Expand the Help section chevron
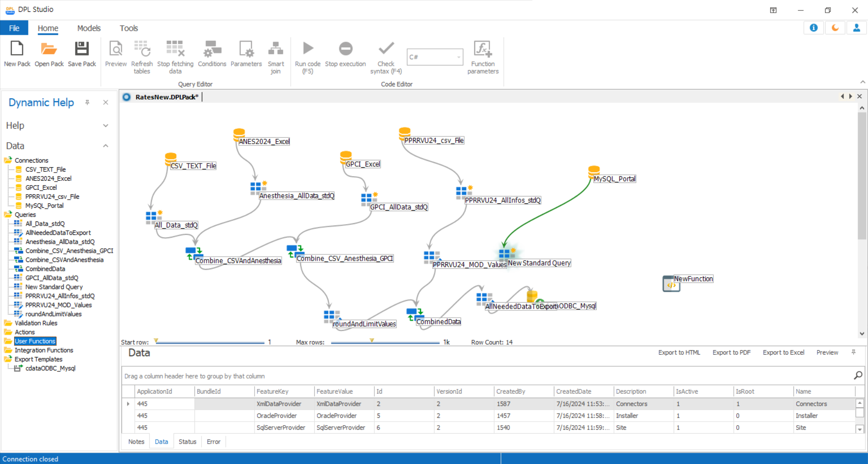Screen dimensions: 868x464 105,126
